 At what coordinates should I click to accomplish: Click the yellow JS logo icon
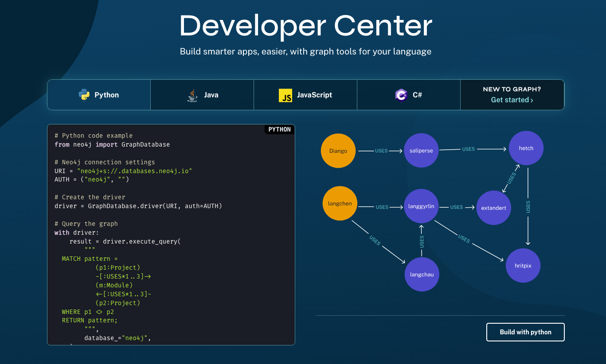point(285,95)
